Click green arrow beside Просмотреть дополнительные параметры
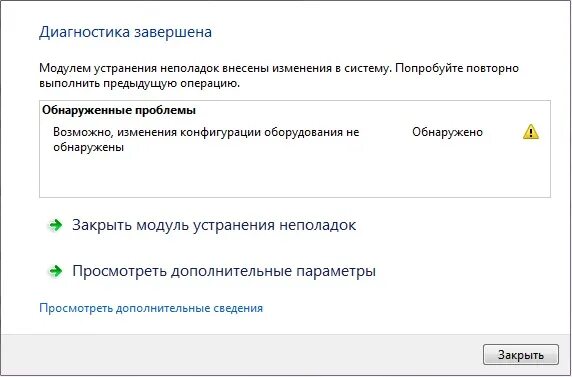This screenshot has width=572, height=377. click(x=55, y=271)
